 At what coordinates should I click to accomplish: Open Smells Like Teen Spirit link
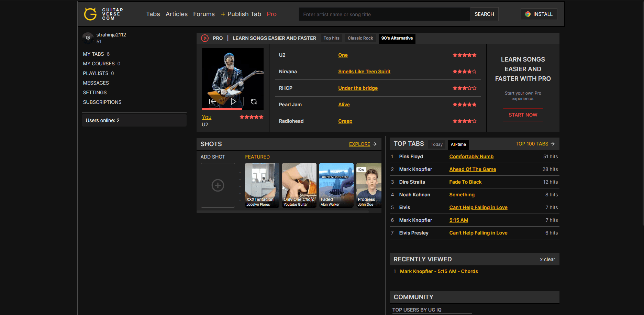click(x=364, y=72)
